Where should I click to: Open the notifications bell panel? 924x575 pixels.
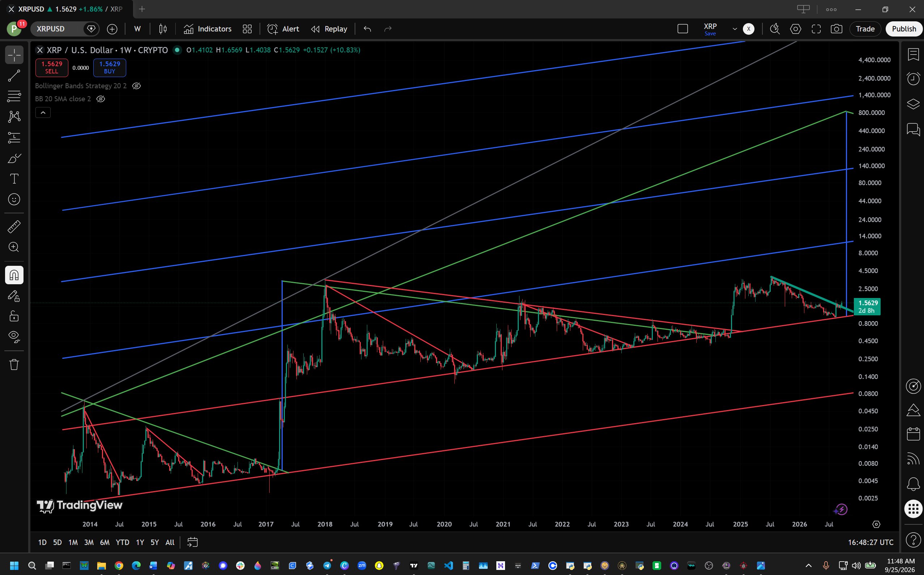click(913, 484)
